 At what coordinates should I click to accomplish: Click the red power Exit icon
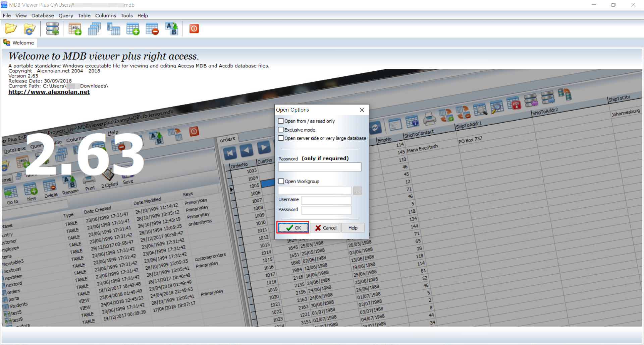point(194,29)
